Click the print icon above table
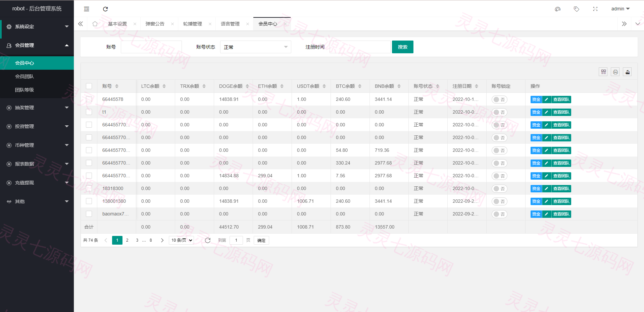The height and width of the screenshot is (312, 644). click(x=615, y=72)
